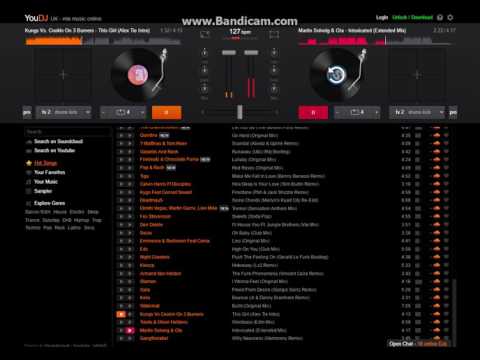This screenshot has height=360, width=480.
Task: Select the House genre
Action: [x=60, y=212]
